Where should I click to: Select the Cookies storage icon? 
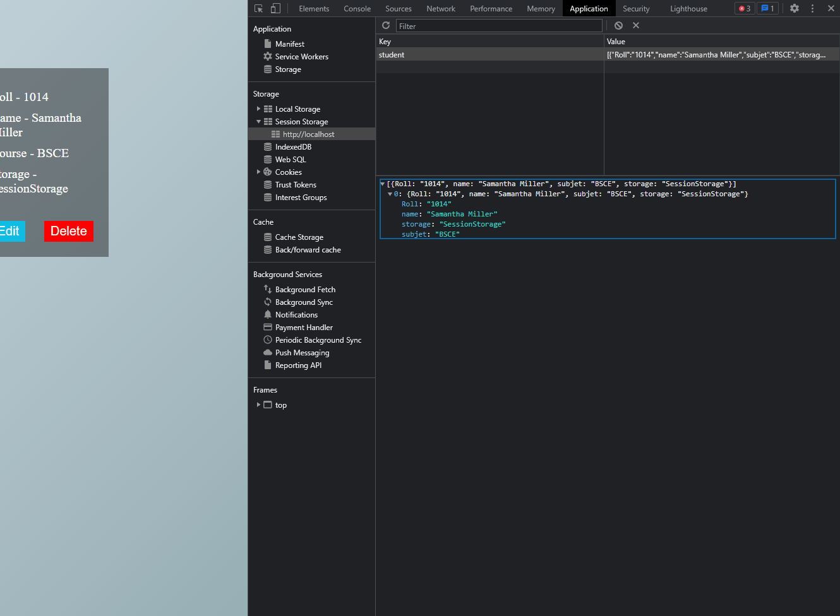click(x=268, y=172)
